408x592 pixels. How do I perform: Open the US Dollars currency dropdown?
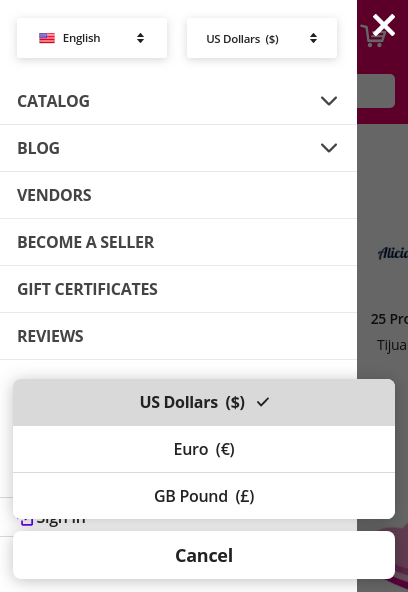pyautogui.click(x=262, y=38)
